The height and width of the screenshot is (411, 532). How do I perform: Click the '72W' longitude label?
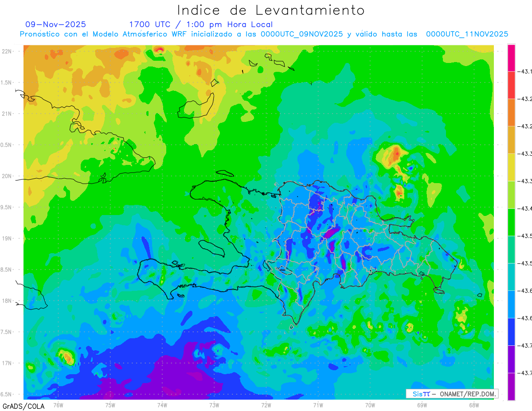click(266, 404)
